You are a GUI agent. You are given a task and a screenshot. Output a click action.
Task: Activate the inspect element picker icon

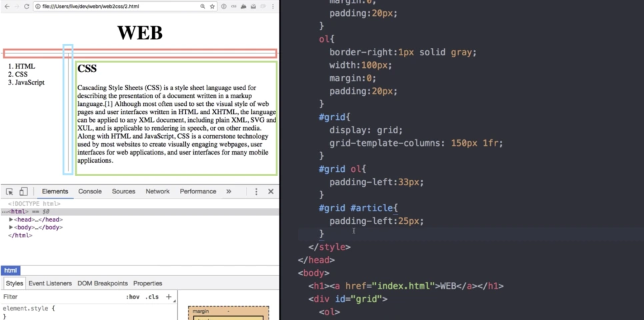9,191
